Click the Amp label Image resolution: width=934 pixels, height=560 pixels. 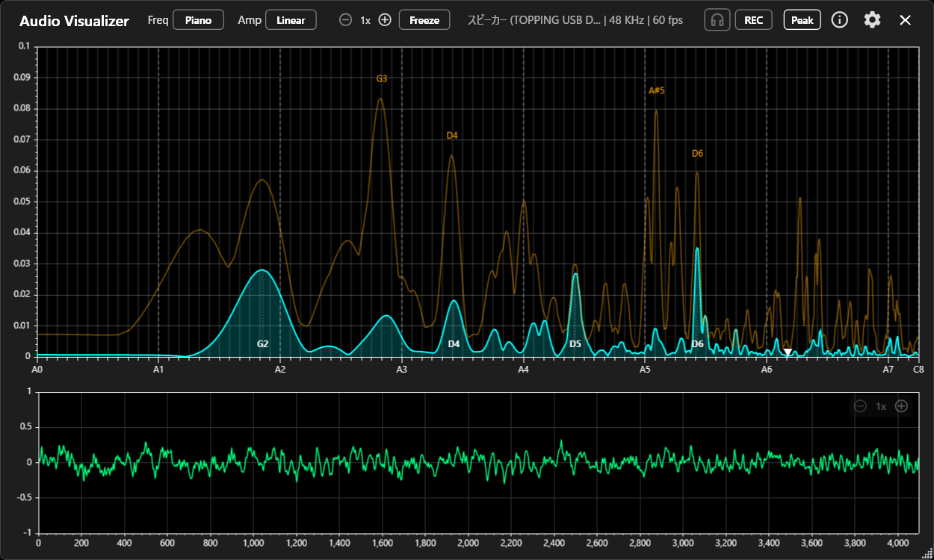250,20
